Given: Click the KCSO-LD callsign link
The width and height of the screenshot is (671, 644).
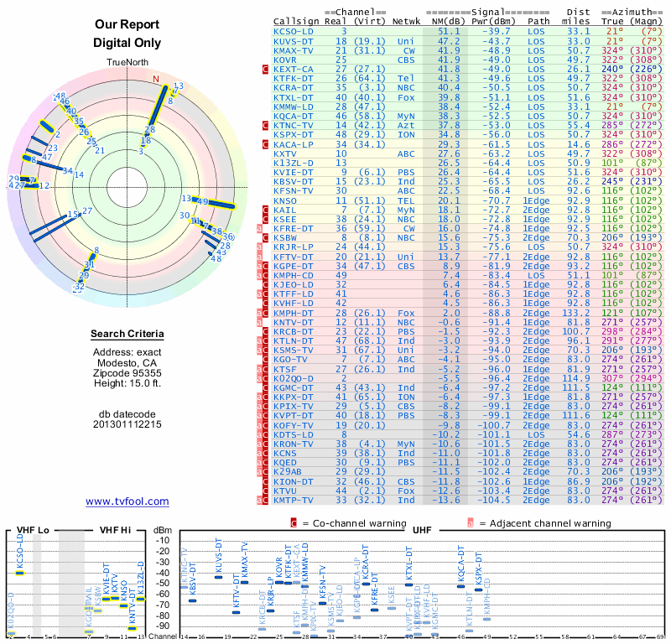Looking at the screenshot, I should click(294, 32).
